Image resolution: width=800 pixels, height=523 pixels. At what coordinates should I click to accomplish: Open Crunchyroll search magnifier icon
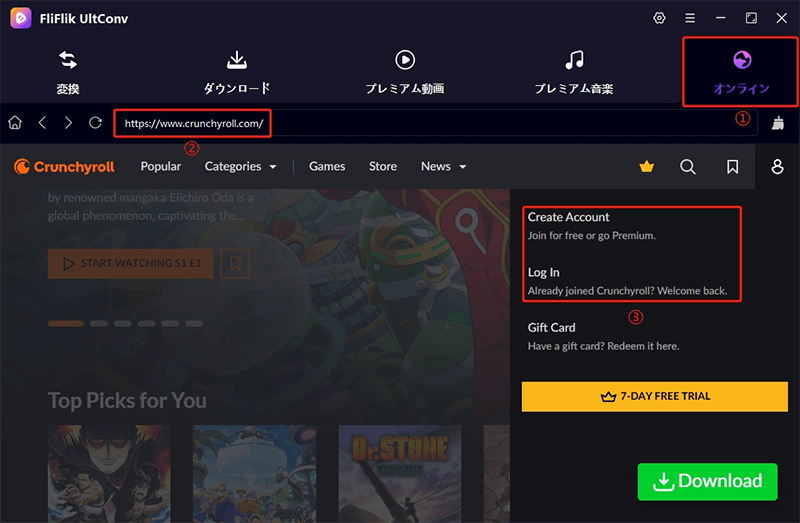click(x=688, y=166)
